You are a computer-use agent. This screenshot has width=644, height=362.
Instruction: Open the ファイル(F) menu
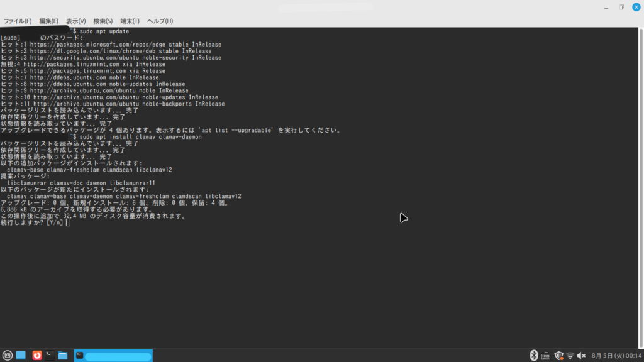point(18,21)
